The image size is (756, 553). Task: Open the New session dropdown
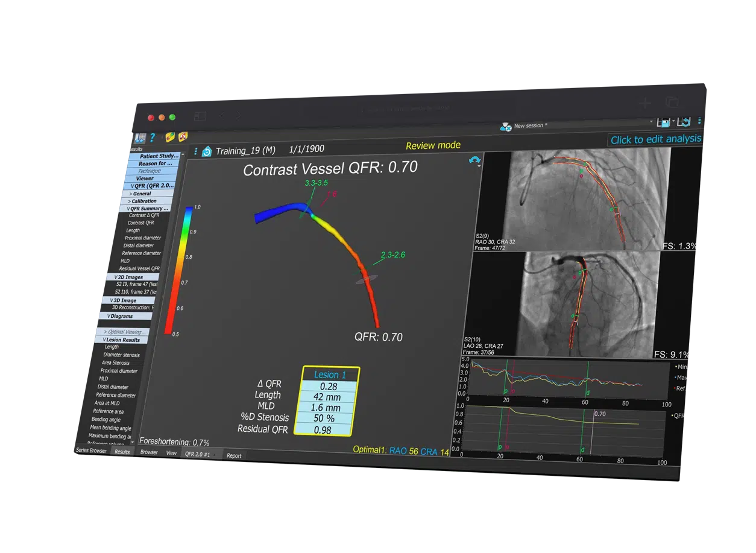(x=650, y=123)
